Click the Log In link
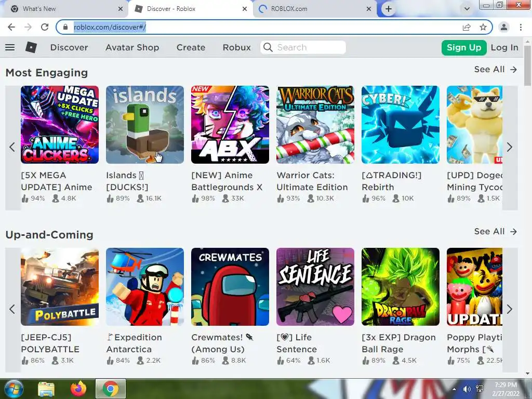 [504, 47]
